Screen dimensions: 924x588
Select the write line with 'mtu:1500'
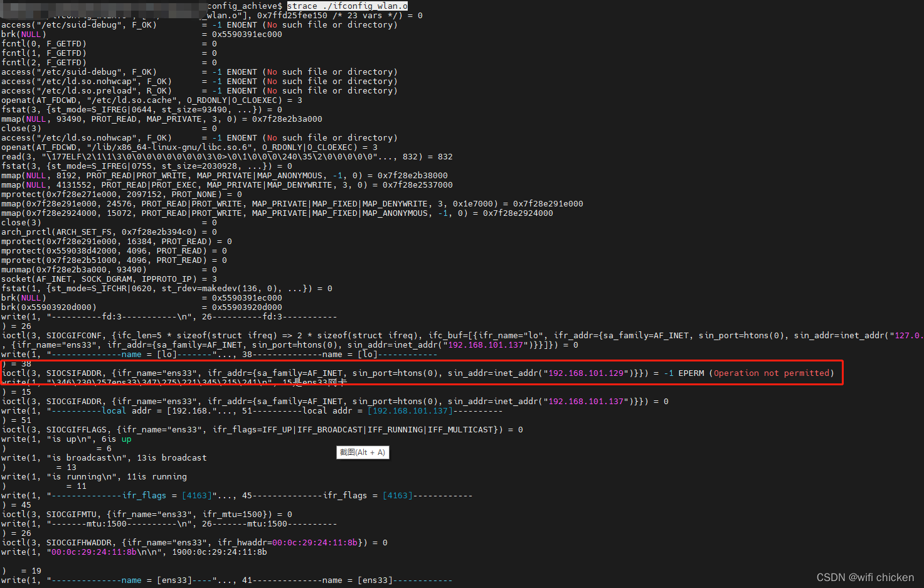pos(169,524)
